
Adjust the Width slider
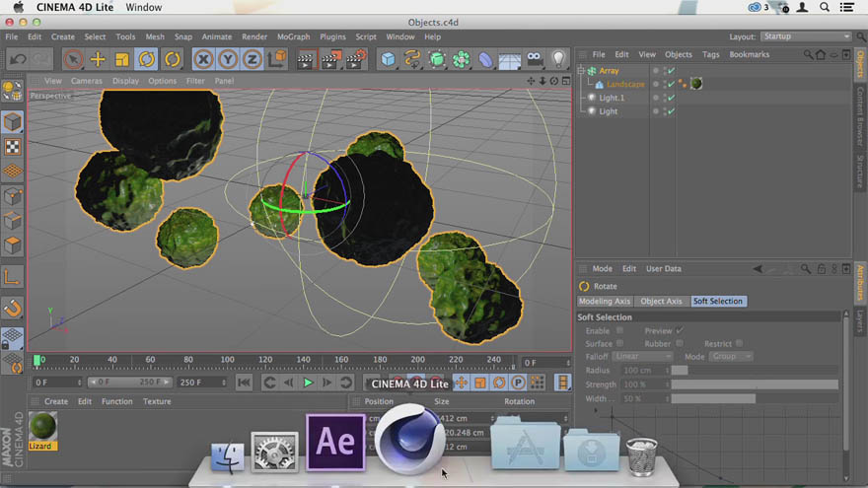pos(755,398)
